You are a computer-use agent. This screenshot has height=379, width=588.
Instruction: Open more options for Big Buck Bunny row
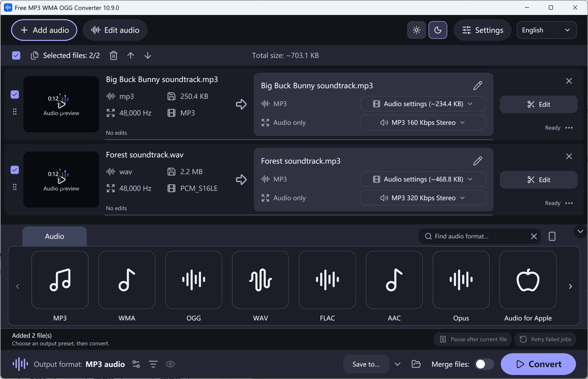point(569,128)
